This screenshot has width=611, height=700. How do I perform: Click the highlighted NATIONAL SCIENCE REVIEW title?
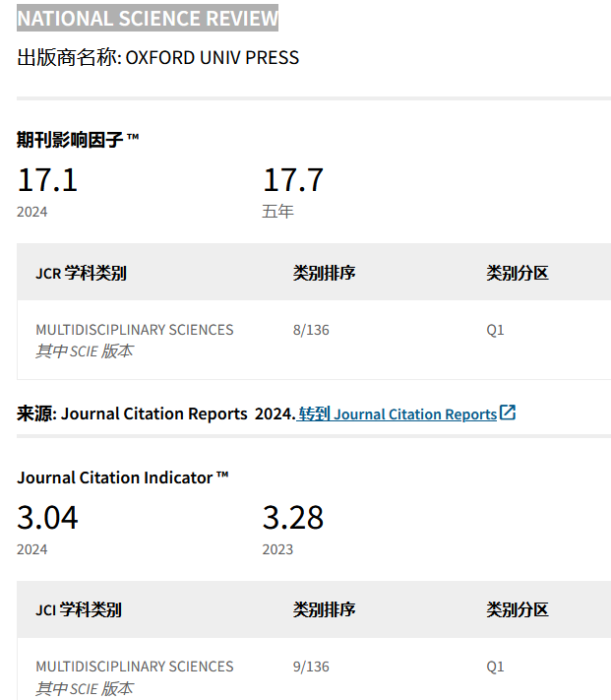click(x=148, y=19)
